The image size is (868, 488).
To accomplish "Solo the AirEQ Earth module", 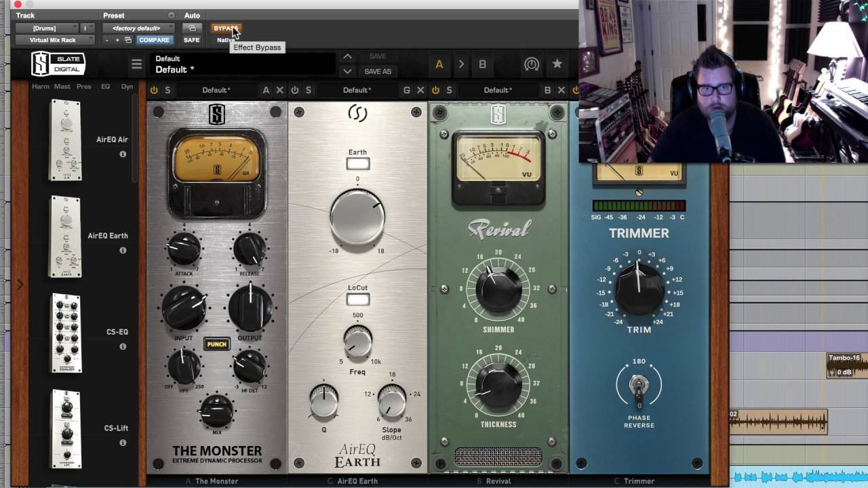I will pos(308,90).
